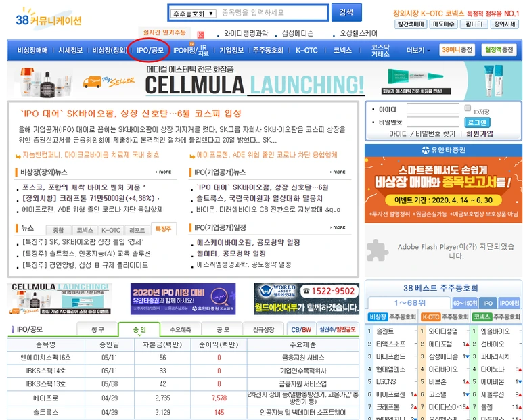Click the 종목명 search input field
The image size is (523, 420).
click(273, 13)
